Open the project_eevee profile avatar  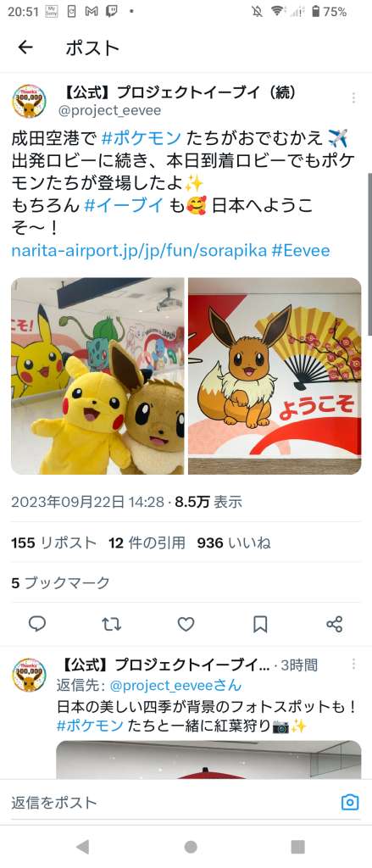[29, 101]
